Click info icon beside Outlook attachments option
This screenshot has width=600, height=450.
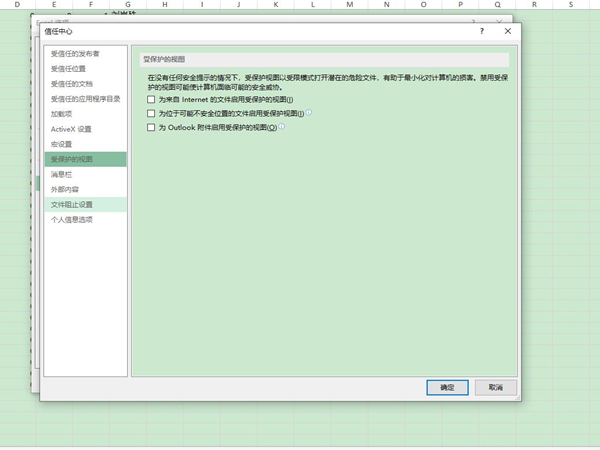282,126
